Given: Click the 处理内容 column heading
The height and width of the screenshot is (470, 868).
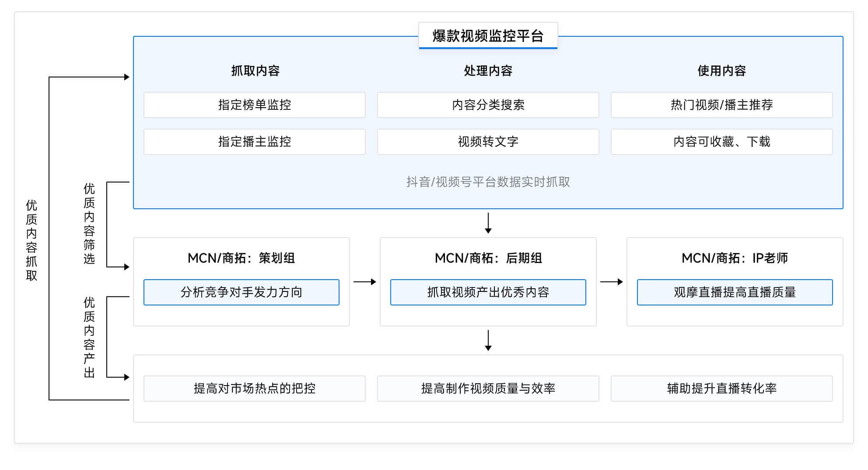Looking at the screenshot, I should (488, 71).
